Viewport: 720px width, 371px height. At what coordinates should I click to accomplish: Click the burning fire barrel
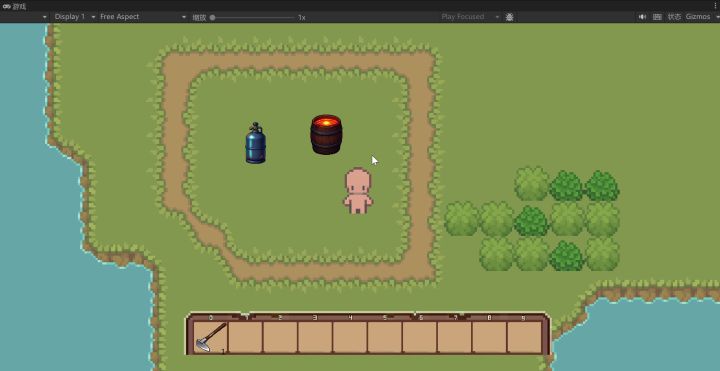coord(326,134)
